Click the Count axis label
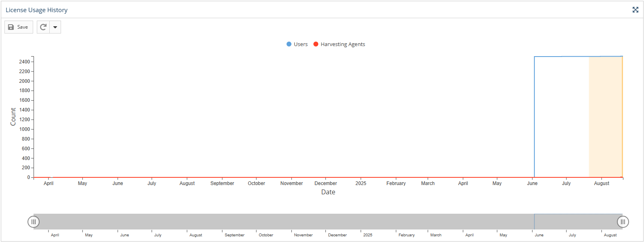 tap(13, 117)
